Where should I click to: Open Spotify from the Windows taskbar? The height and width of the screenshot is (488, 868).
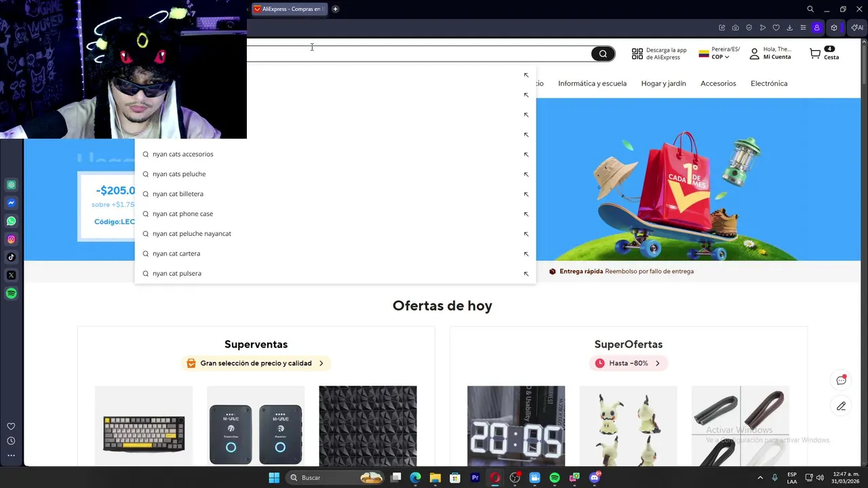tap(555, 478)
